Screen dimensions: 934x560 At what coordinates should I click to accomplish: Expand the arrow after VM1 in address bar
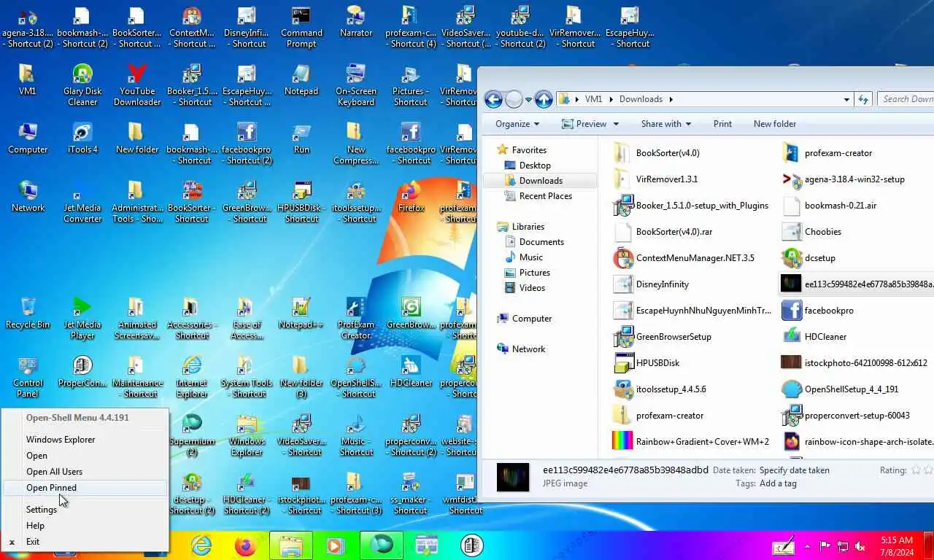click(x=611, y=99)
